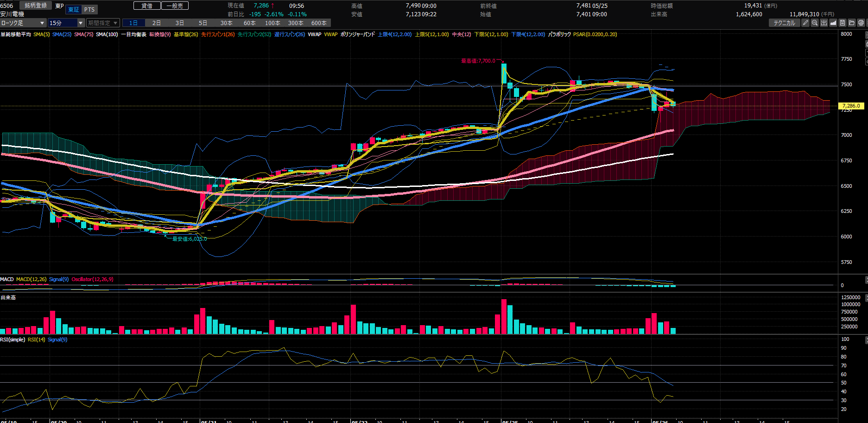Click the SMA(25) blue legend label

point(62,34)
